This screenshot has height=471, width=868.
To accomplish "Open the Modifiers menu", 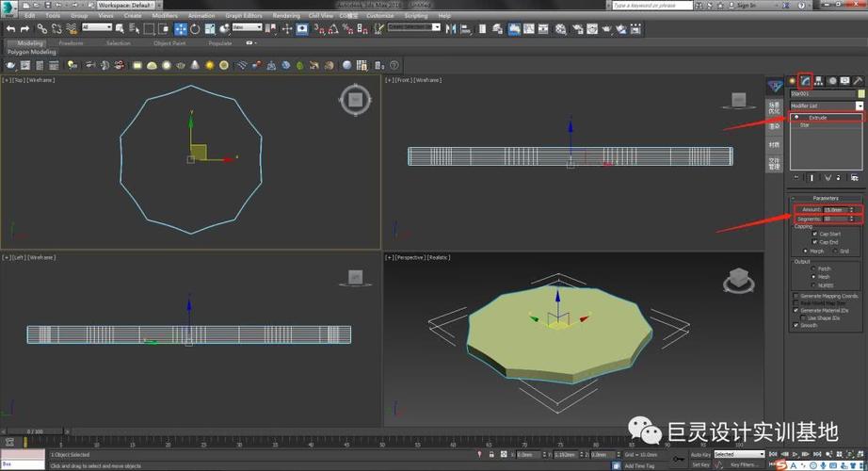I will coord(165,15).
